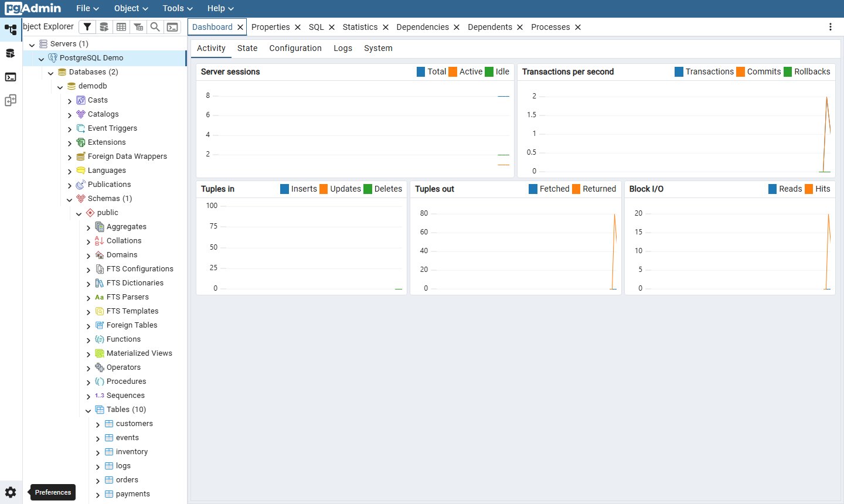Click the blue Total legend swatch
The width and height of the screenshot is (844, 504).
(x=421, y=71)
